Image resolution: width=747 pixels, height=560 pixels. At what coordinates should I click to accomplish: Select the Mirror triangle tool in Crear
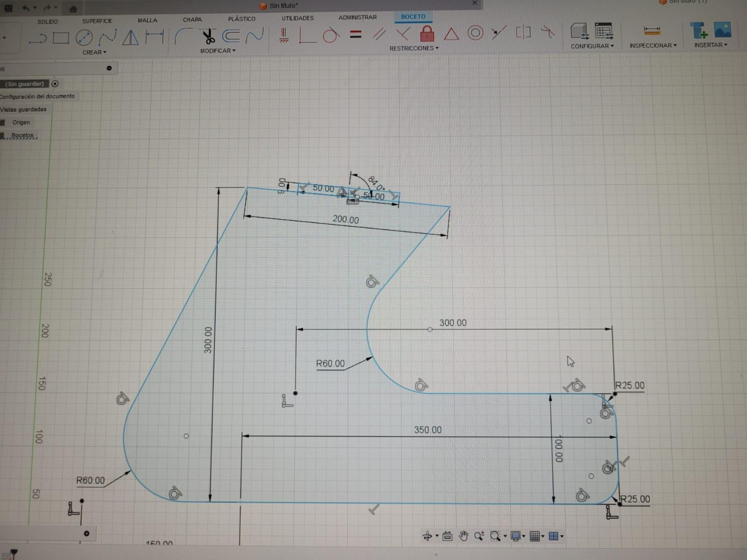tap(130, 37)
